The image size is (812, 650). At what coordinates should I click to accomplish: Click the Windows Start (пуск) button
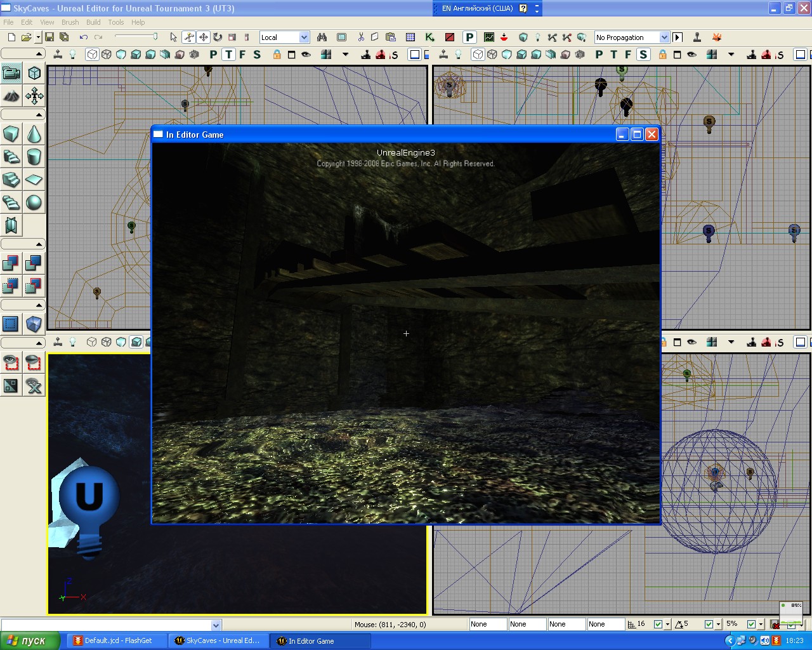coord(30,640)
